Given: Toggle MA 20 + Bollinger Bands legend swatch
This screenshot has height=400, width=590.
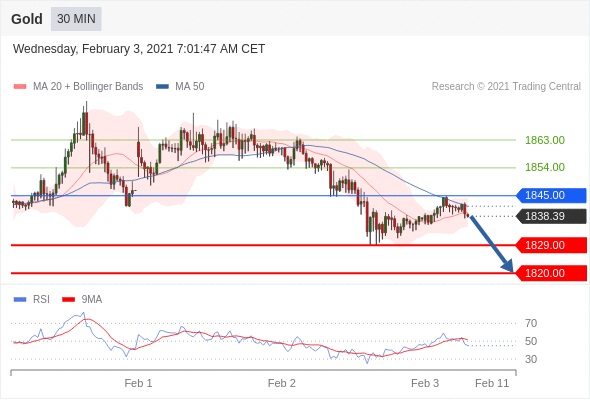Looking at the screenshot, I should click(x=20, y=87).
